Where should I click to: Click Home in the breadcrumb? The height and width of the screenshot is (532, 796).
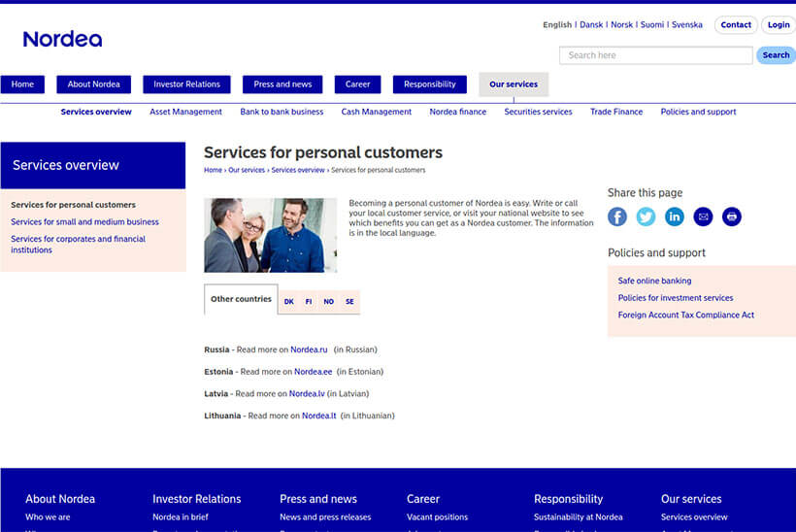click(x=213, y=170)
